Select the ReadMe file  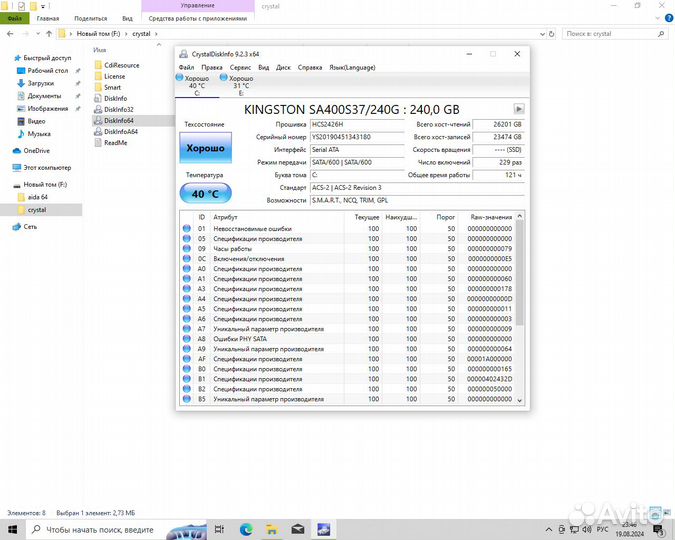point(115,142)
